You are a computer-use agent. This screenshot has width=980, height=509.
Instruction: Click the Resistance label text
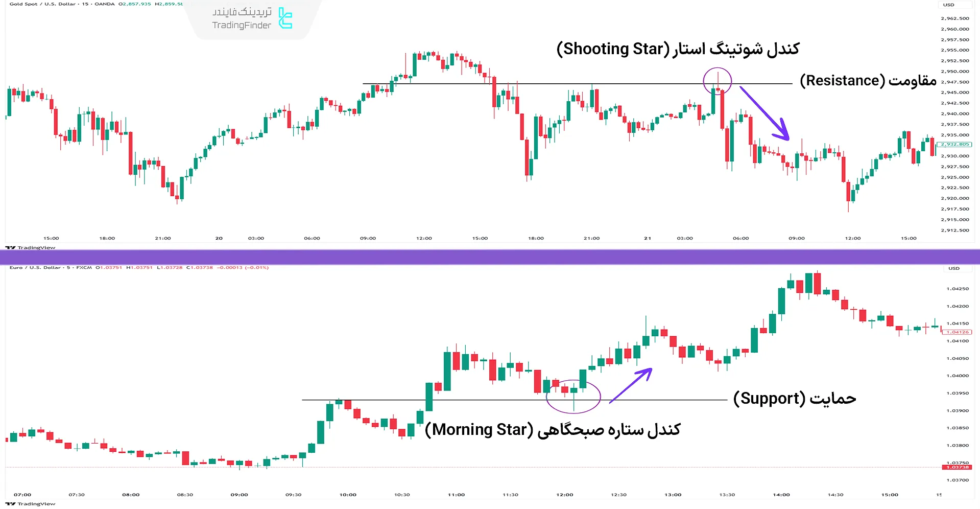click(x=868, y=81)
